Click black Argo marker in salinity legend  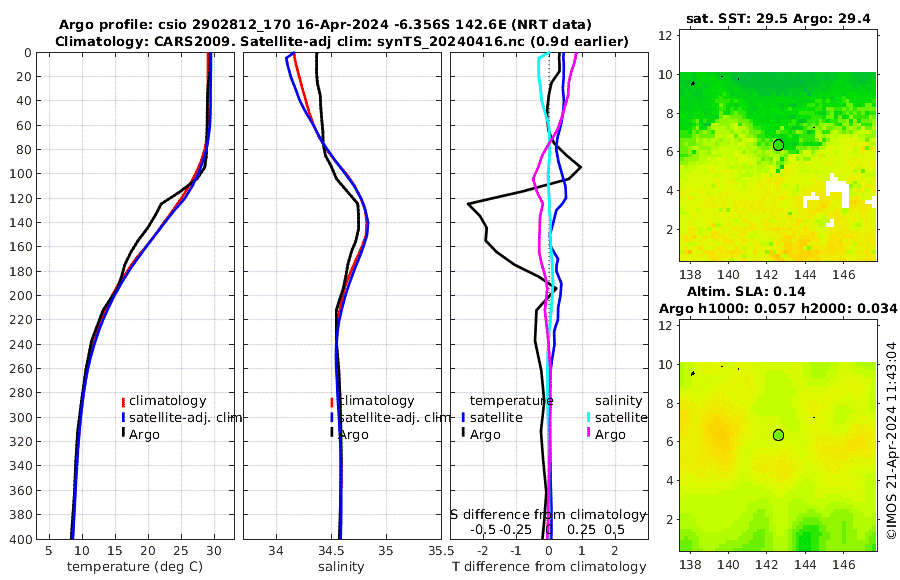click(332, 433)
